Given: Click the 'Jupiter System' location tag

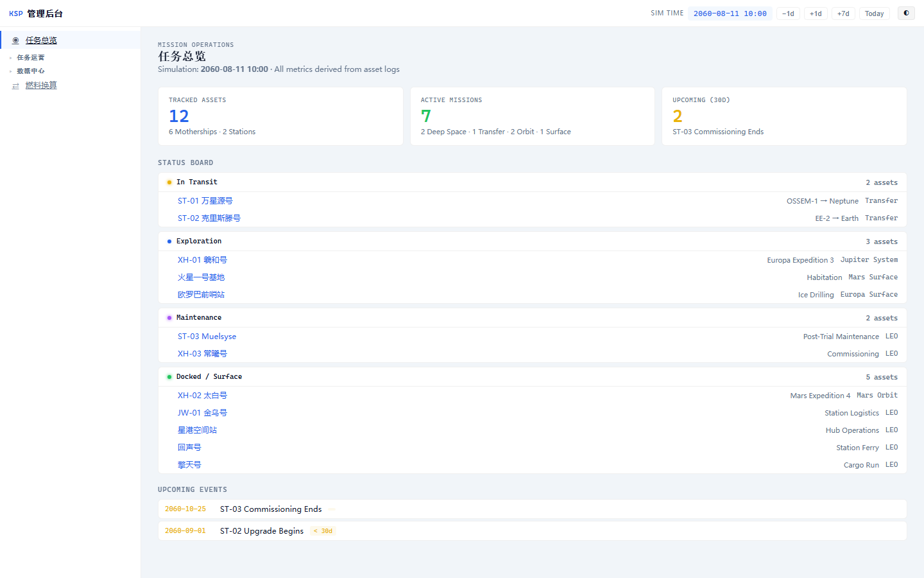Looking at the screenshot, I should [x=869, y=260].
